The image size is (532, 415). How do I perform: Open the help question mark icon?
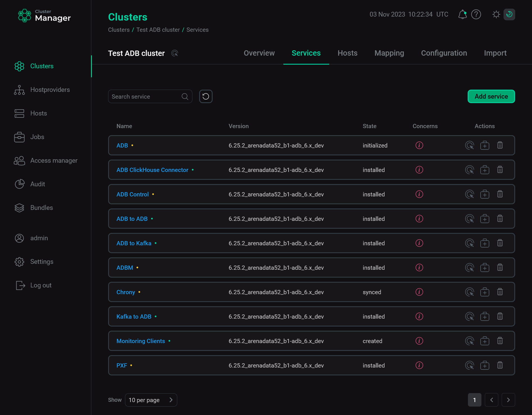point(476,14)
